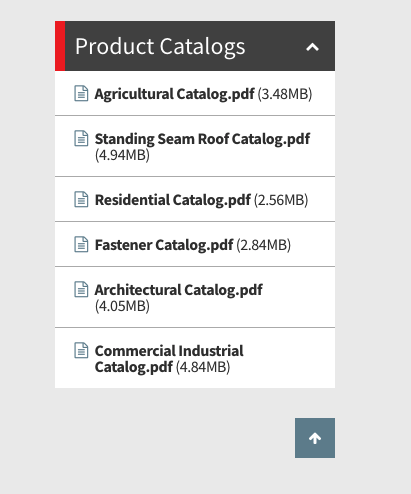Click the document icon beside Agricultural Catalog.pdf

point(81,93)
